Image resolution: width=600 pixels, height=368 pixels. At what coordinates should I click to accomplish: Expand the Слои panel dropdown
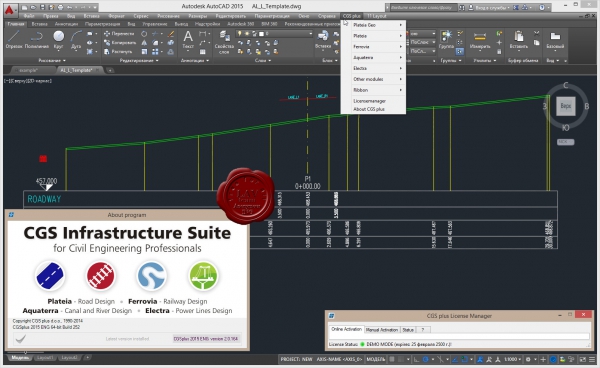coord(263,60)
